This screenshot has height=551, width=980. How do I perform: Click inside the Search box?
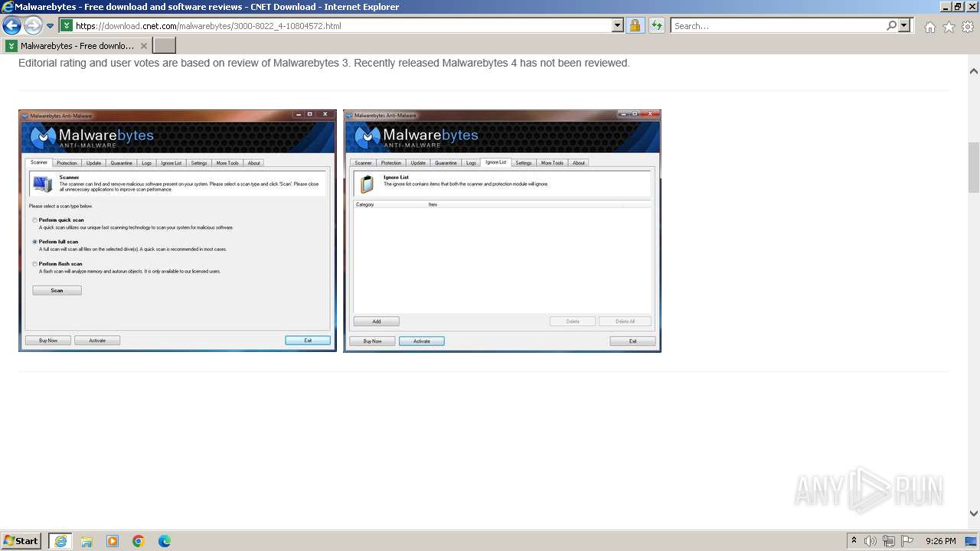point(778,25)
